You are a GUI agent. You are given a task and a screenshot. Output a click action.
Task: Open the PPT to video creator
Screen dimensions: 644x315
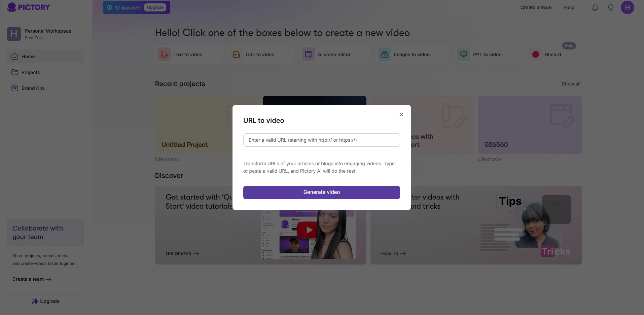point(463,54)
